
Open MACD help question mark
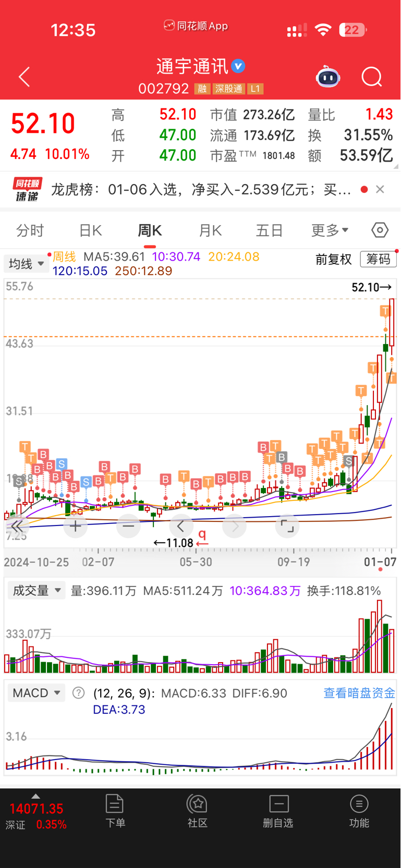tap(78, 693)
